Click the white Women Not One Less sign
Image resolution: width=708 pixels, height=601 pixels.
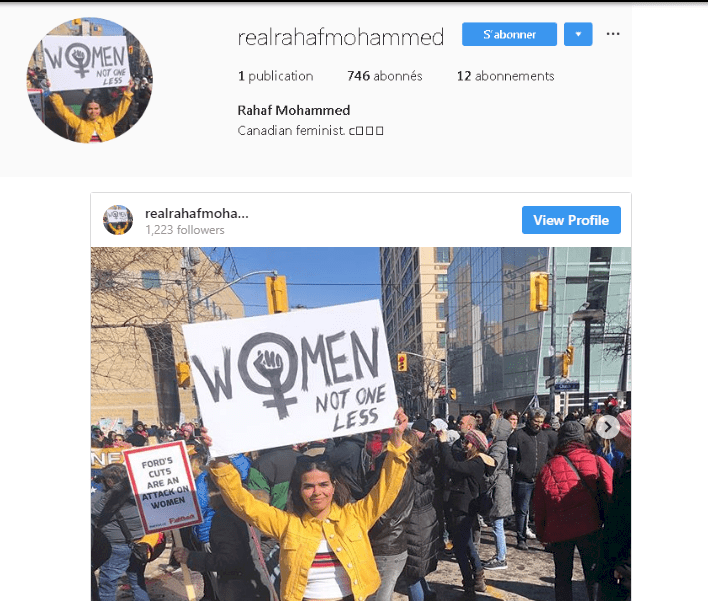[x=289, y=377]
